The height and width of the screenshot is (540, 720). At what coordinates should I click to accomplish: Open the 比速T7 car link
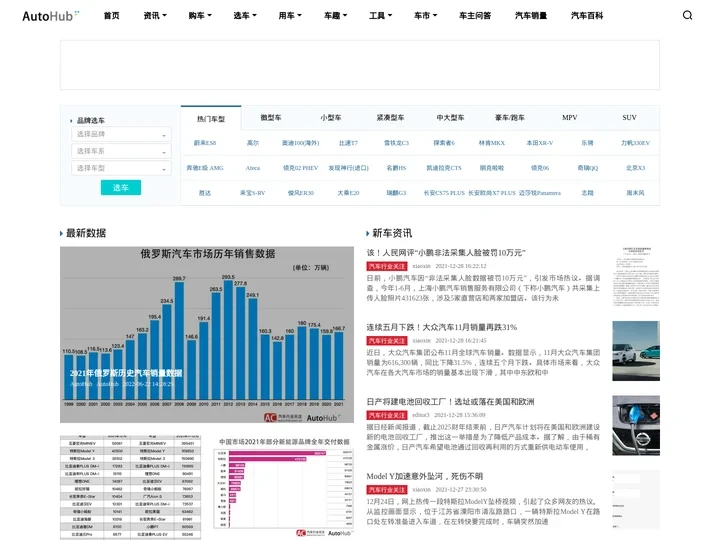348,143
